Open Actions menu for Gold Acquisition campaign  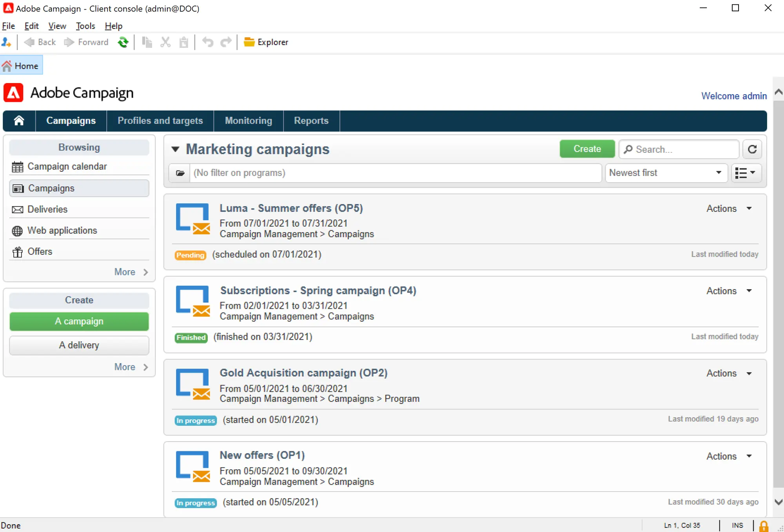[729, 373]
